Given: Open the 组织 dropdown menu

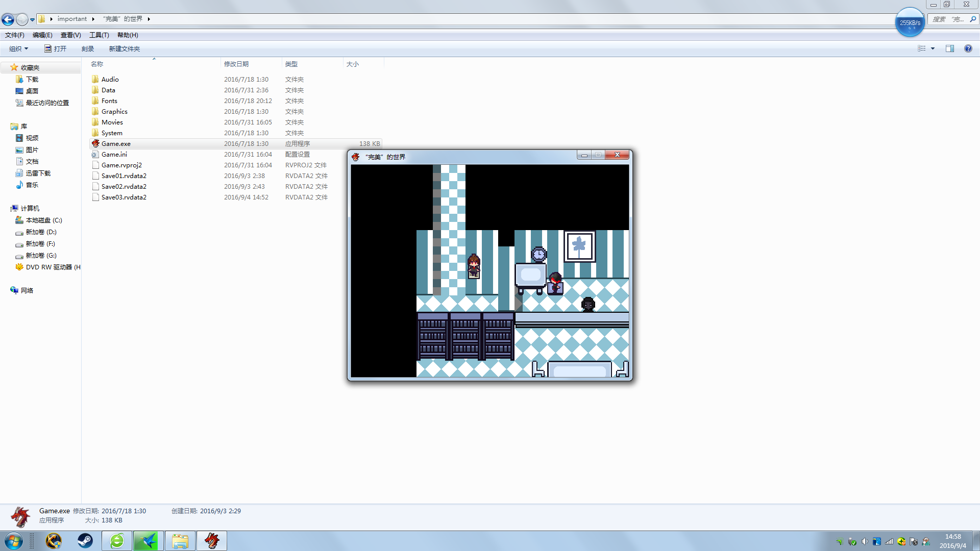Looking at the screenshot, I should (x=18, y=48).
